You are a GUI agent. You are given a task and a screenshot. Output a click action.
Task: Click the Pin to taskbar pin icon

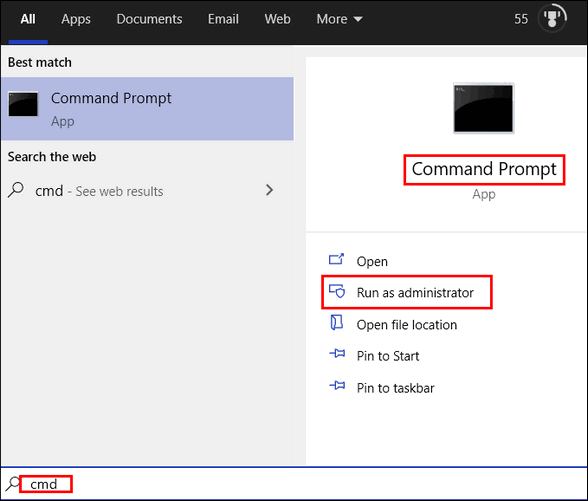337,385
